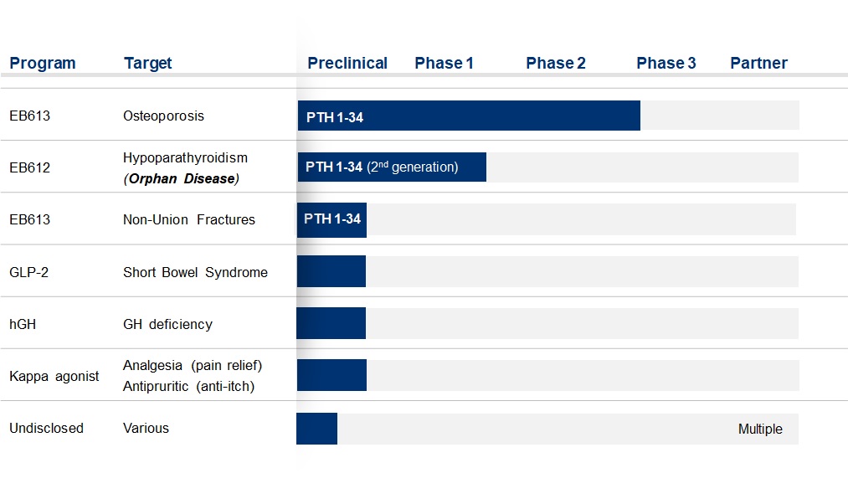The width and height of the screenshot is (848, 504).
Task: Click the Multiple partner label
Action: pos(760,429)
